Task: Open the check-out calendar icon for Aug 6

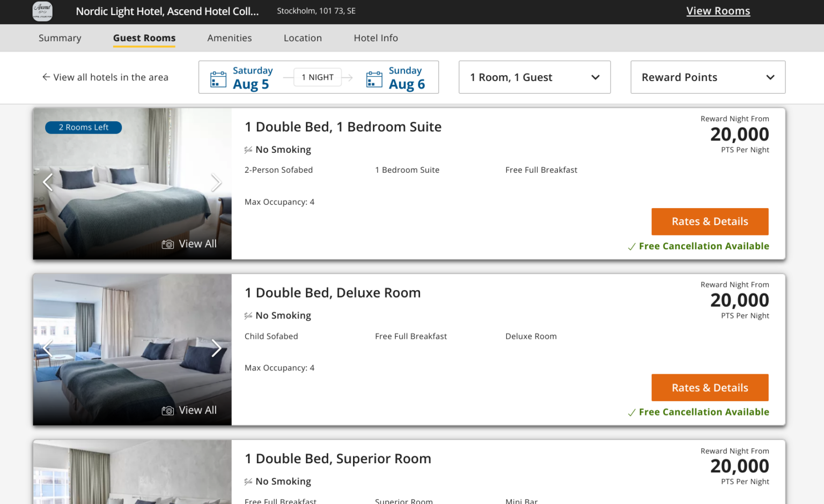Action: 374,79
